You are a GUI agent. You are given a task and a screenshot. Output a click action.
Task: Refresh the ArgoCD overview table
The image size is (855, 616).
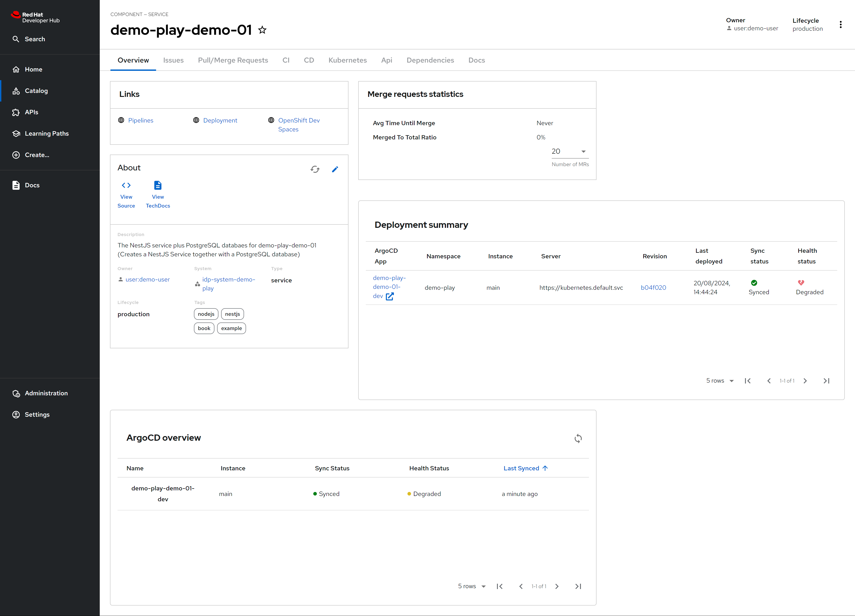[578, 439]
